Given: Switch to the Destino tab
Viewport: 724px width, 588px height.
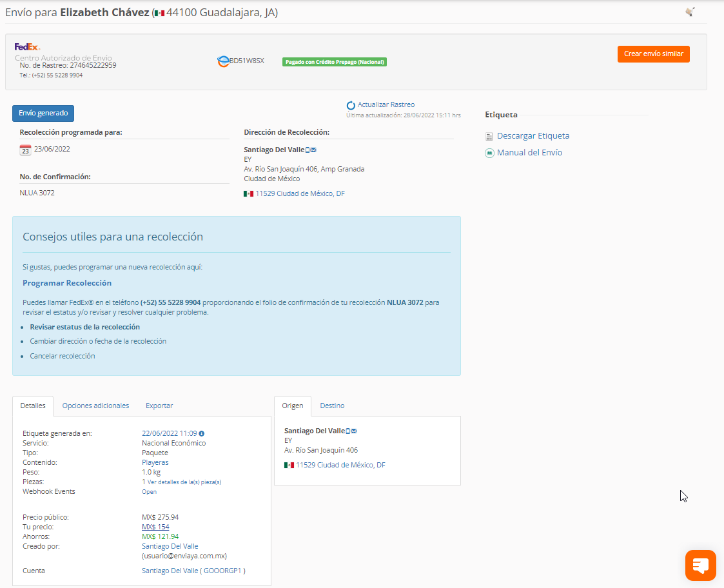Looking at the screenshot, I should coord(332,406).
